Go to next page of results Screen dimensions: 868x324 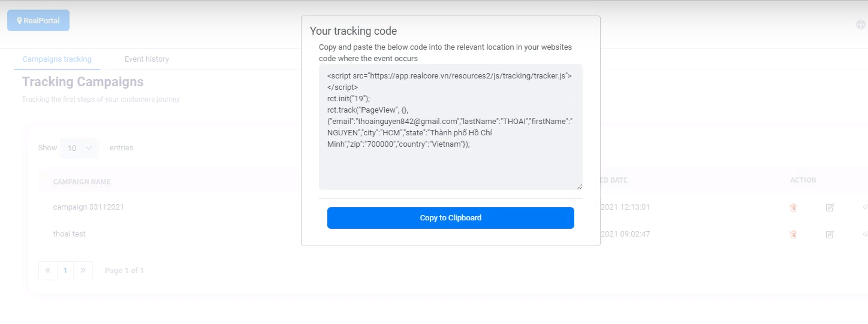pos(83,271)
